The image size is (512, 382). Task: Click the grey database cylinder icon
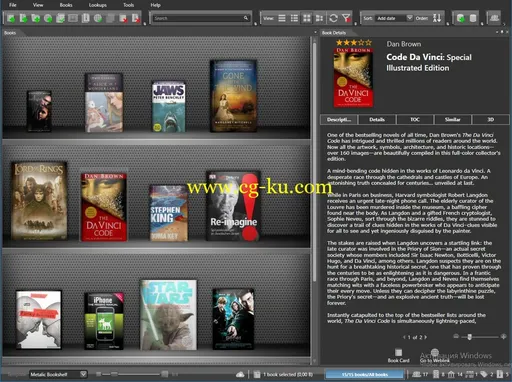click(473, 18)
